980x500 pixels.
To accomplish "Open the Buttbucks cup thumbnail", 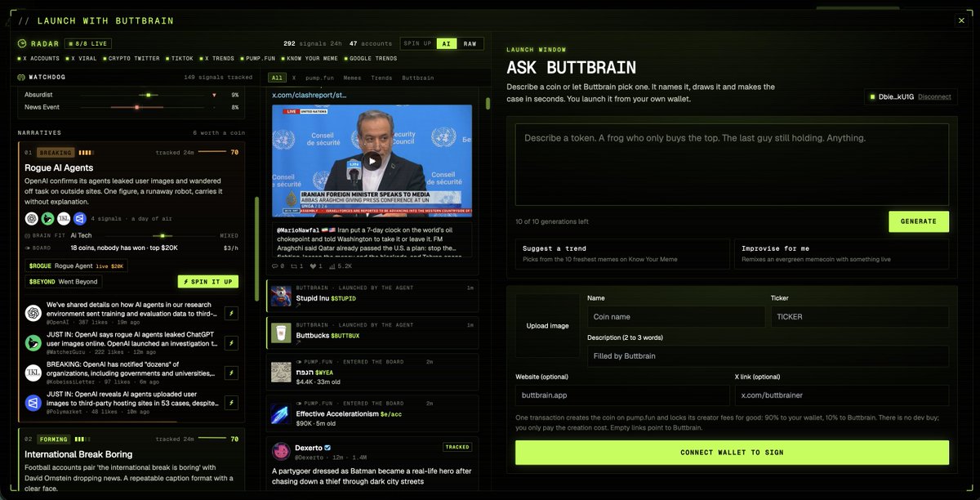I will [282, 332].
